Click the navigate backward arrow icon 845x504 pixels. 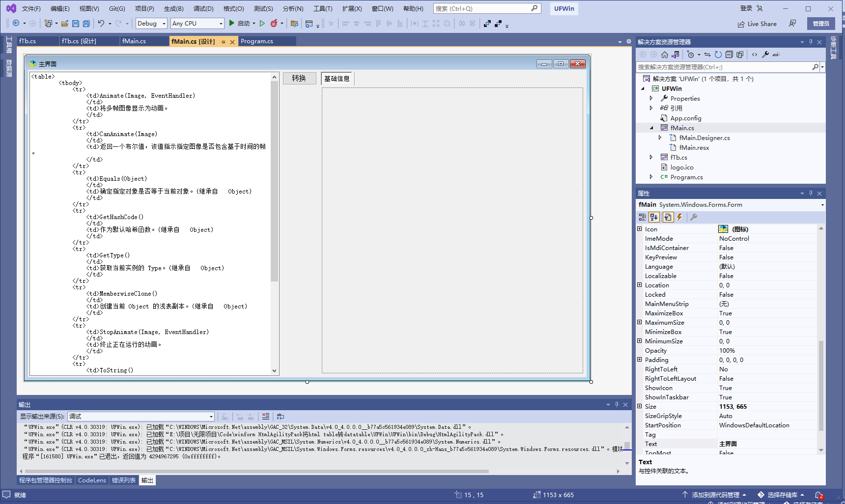16,23
